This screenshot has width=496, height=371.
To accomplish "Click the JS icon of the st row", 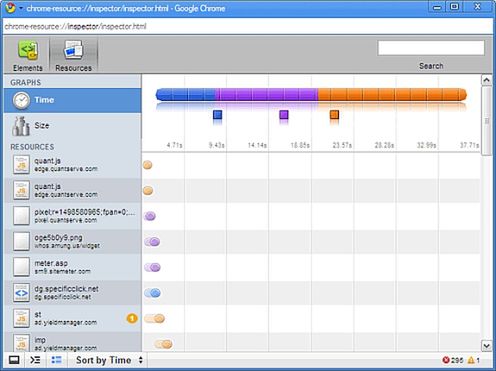I will (21, 318).
